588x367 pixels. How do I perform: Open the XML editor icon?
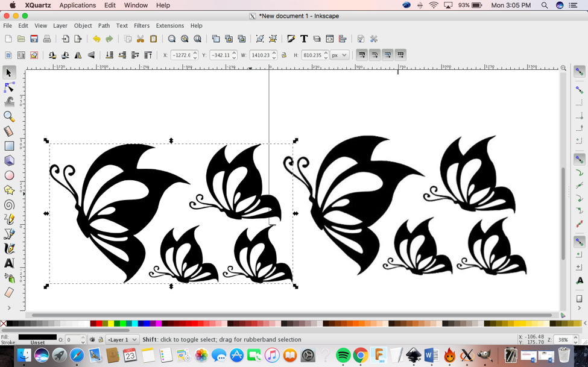330,39
